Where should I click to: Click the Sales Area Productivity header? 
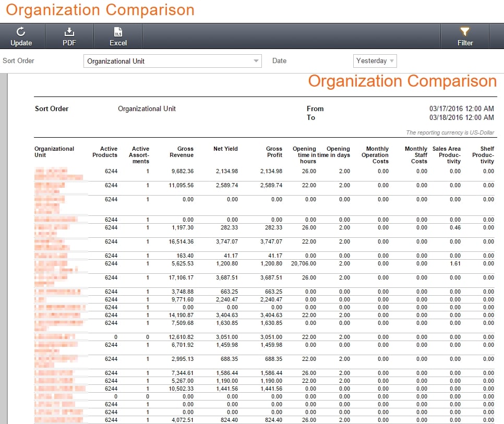point(447,155)
